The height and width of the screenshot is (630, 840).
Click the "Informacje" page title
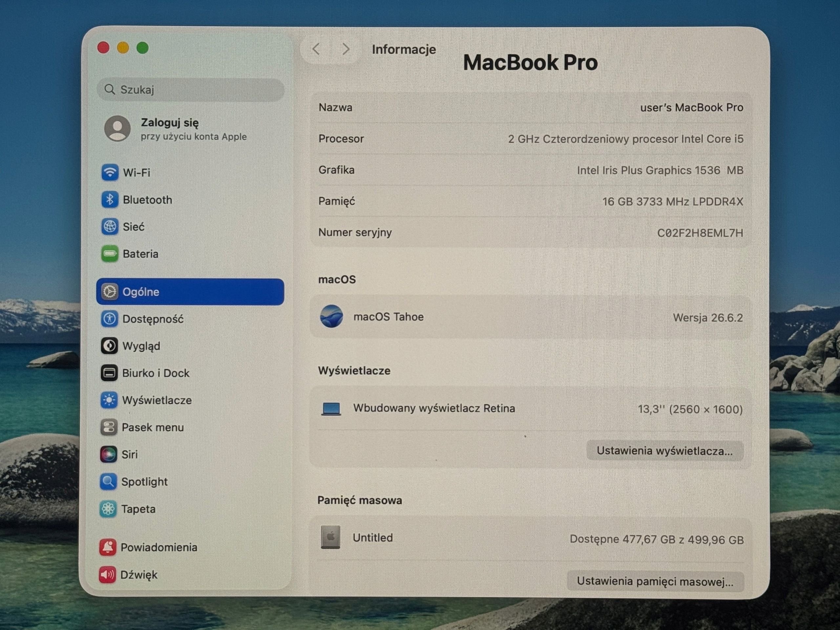tap(404, 49)
